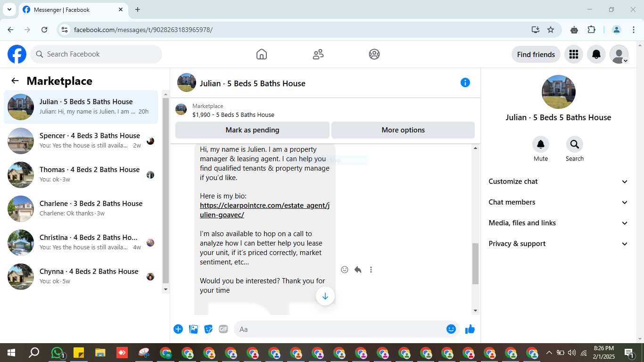The image size is (644, 362).
Task: Expand Chat members section
Action: pos(559,202)
